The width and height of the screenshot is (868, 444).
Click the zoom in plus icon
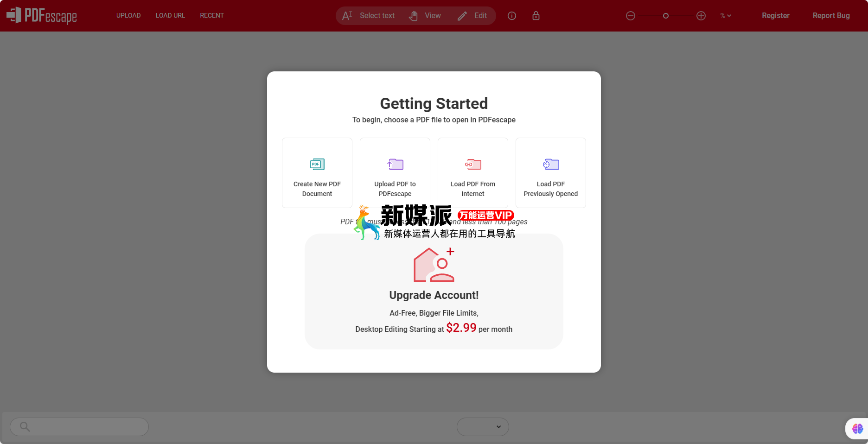click(x=701, y=16)
